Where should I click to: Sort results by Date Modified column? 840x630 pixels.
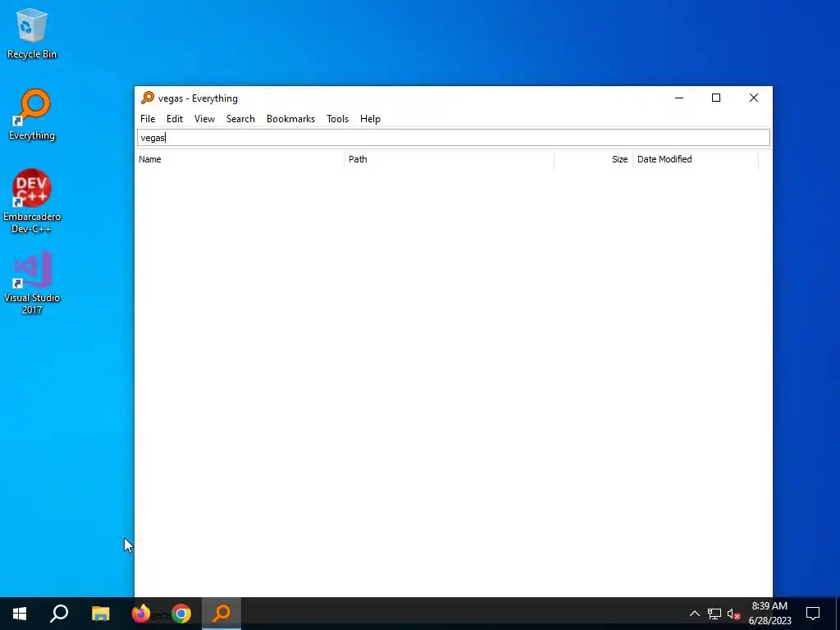[x=696, y=159]
